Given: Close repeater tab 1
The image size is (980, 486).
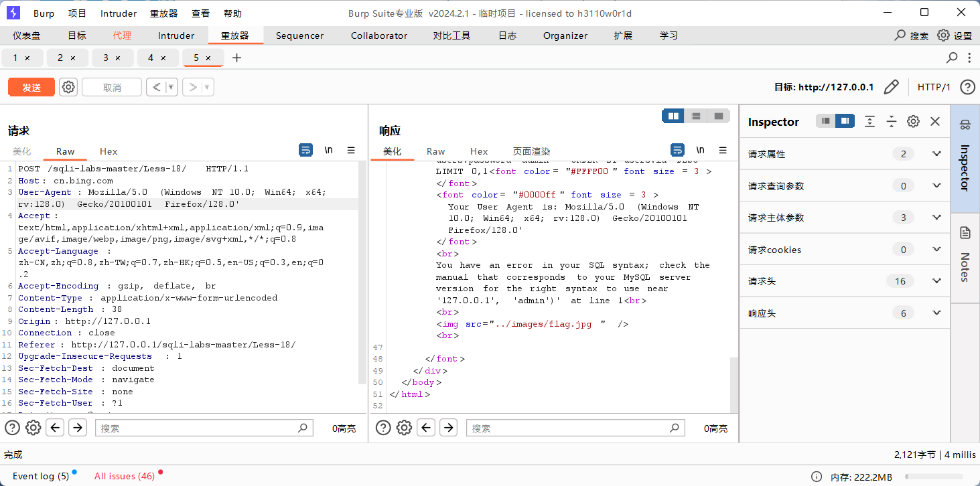Looking at the screenshot, I should 27,58.
